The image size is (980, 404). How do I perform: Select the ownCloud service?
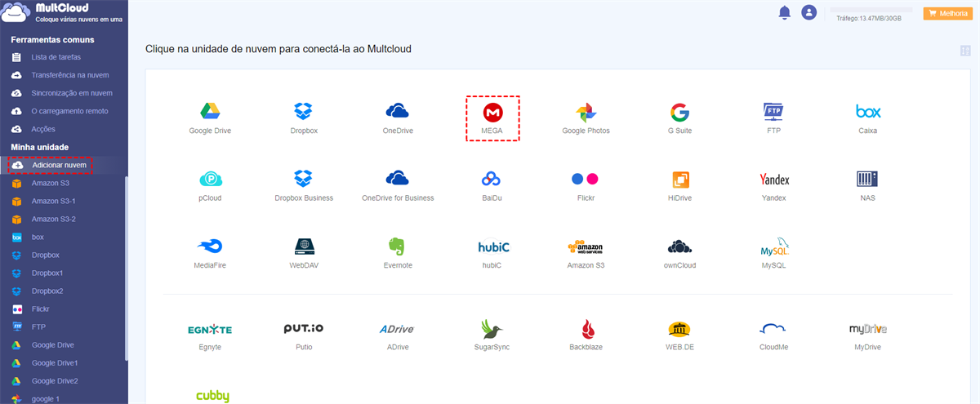pyautogui.click(x=680, y=246)
